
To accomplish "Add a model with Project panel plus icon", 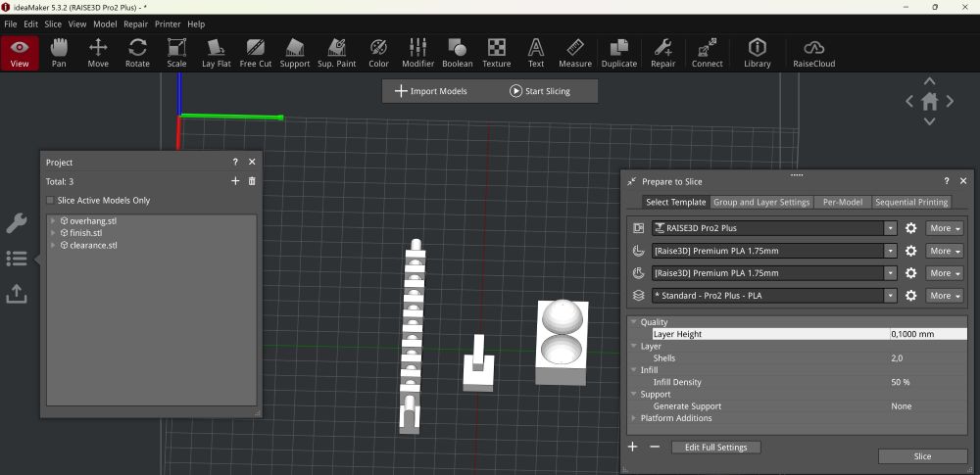I will (235, 180).
